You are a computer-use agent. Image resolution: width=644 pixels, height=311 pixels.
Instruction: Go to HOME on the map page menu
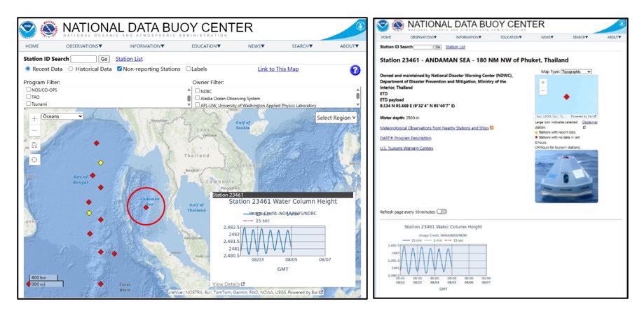click(32, 46)
